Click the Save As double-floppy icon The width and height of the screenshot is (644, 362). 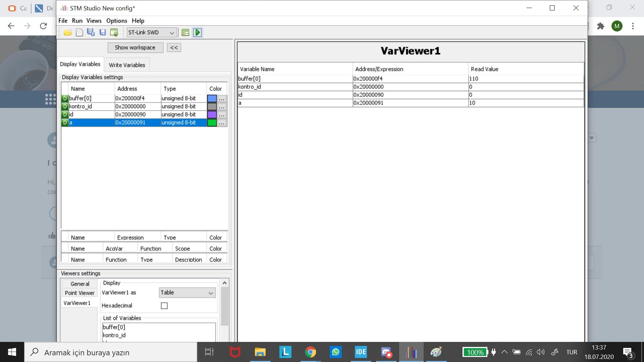click(91, 32)
